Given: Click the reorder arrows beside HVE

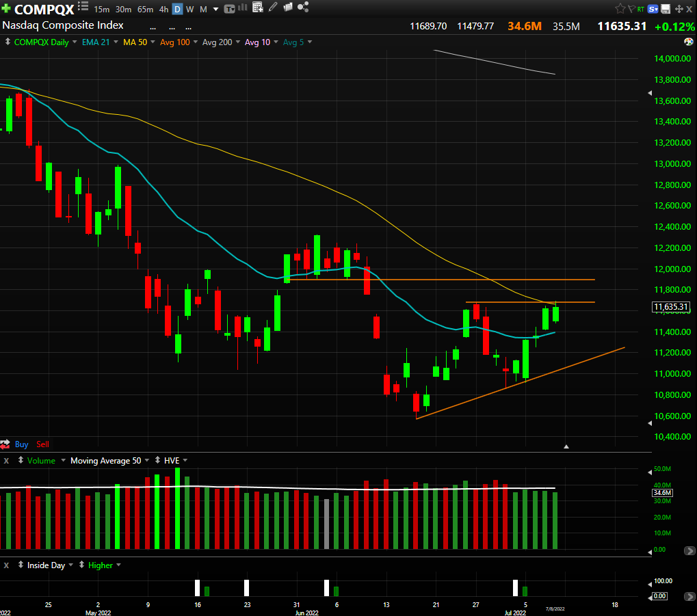Looking at the screenshot, I should click(157, 460).
